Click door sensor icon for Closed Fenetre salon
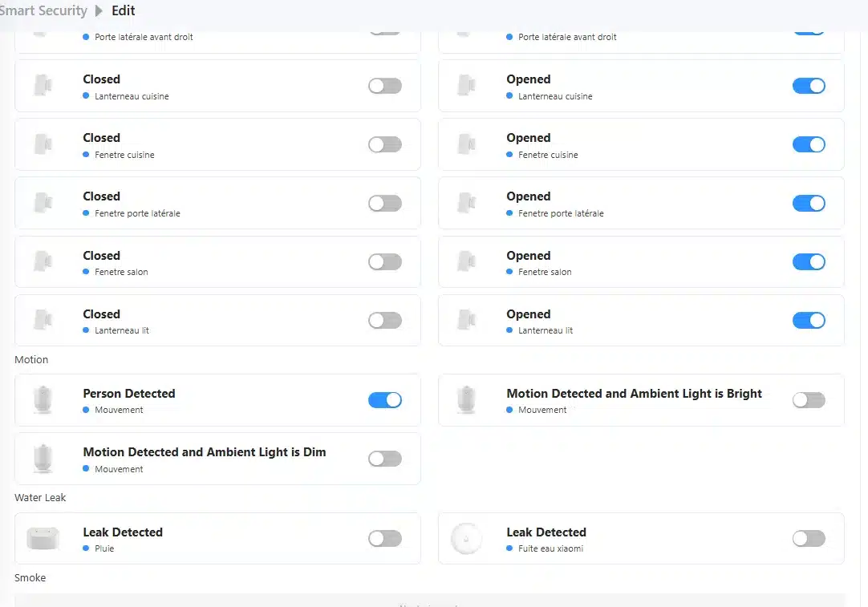The width and height of the screenshot is (868, 607). (43, 261)
